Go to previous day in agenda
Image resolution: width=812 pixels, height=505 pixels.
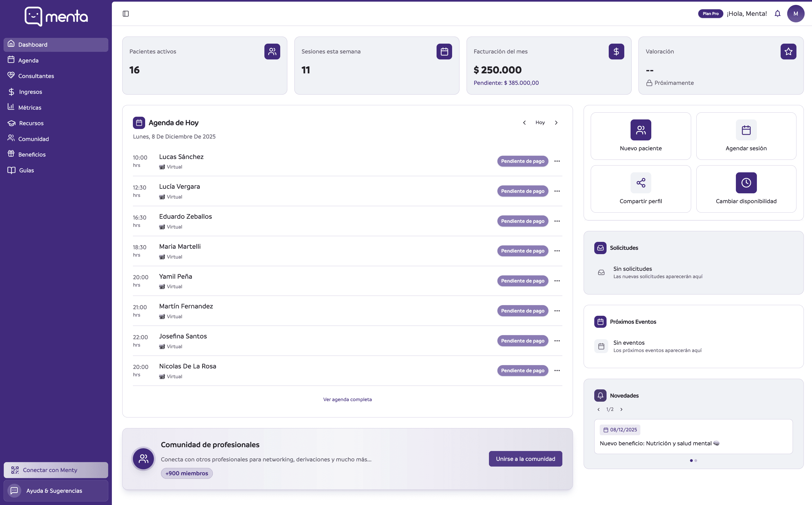point(524,123)
